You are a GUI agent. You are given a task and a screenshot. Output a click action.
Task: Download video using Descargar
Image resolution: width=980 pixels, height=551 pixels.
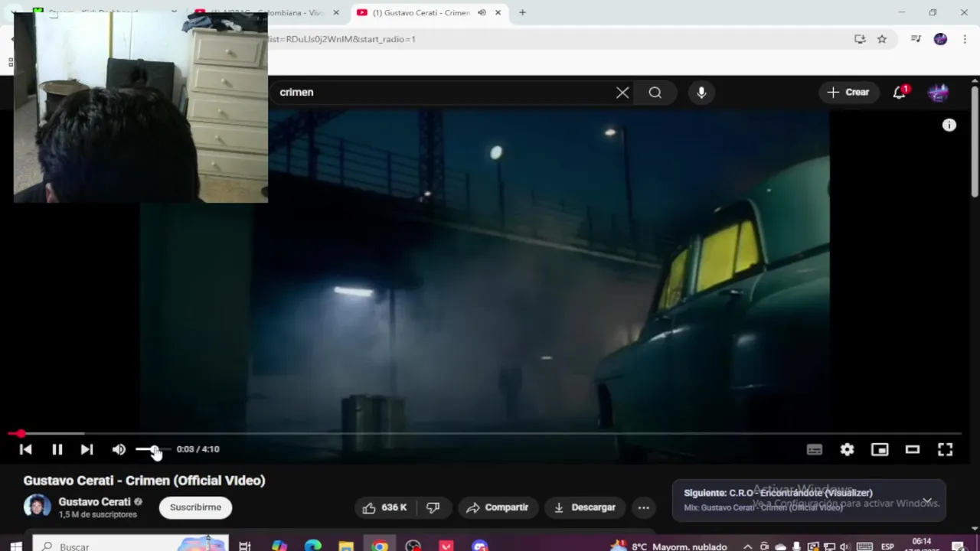click(585, 507)
